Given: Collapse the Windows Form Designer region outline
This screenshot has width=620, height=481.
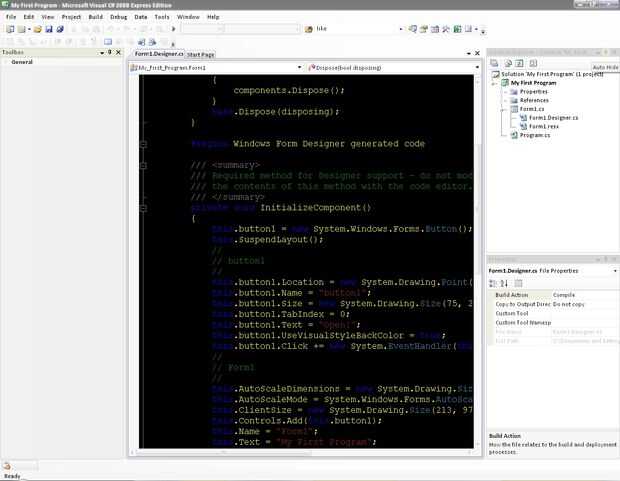Looking at the screenshot, I should pyautogui.click(x=145, y=144).
